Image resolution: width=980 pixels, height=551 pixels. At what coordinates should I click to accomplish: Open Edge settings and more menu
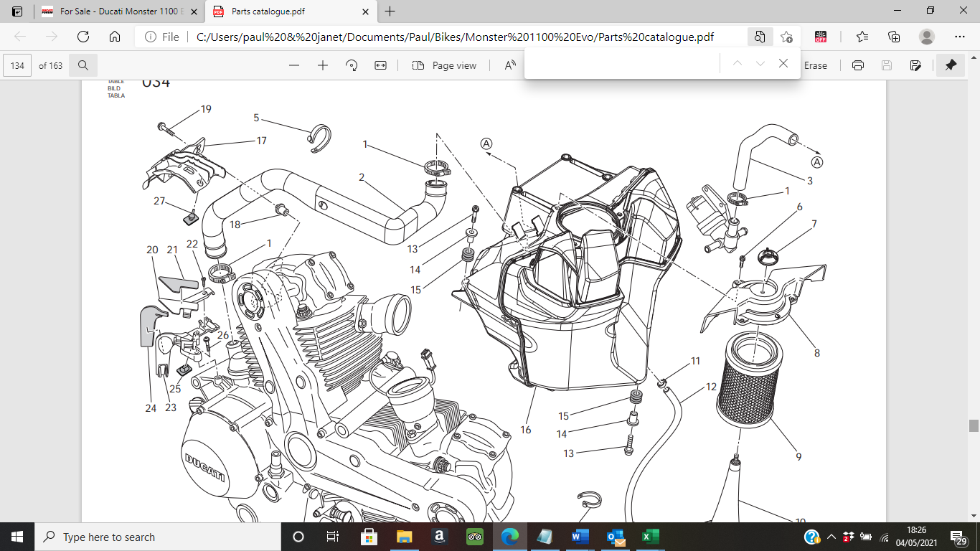960,37
